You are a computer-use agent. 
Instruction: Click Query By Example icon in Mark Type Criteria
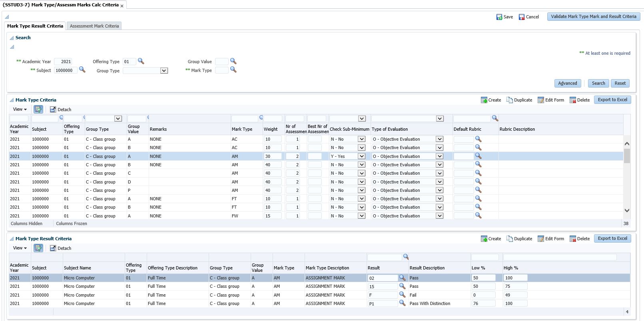[38, 109]
